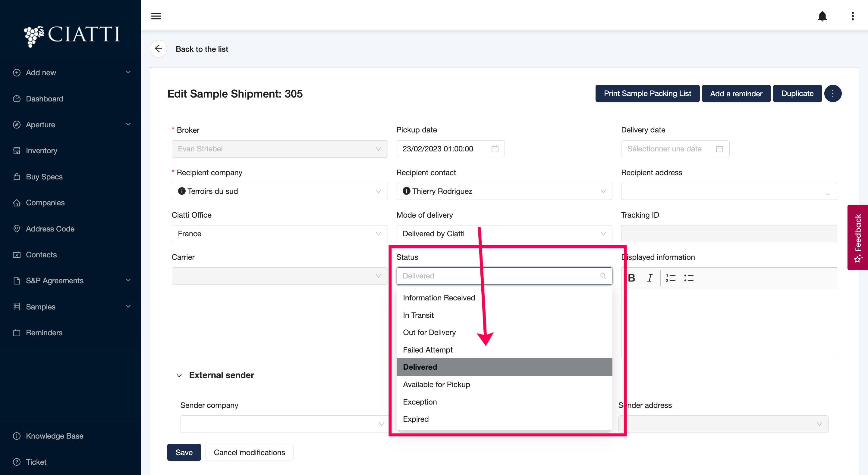The height and width of the screenshot is (475, 868).
Task: Toggle italic formatting in editor
Action: point(650,278)
